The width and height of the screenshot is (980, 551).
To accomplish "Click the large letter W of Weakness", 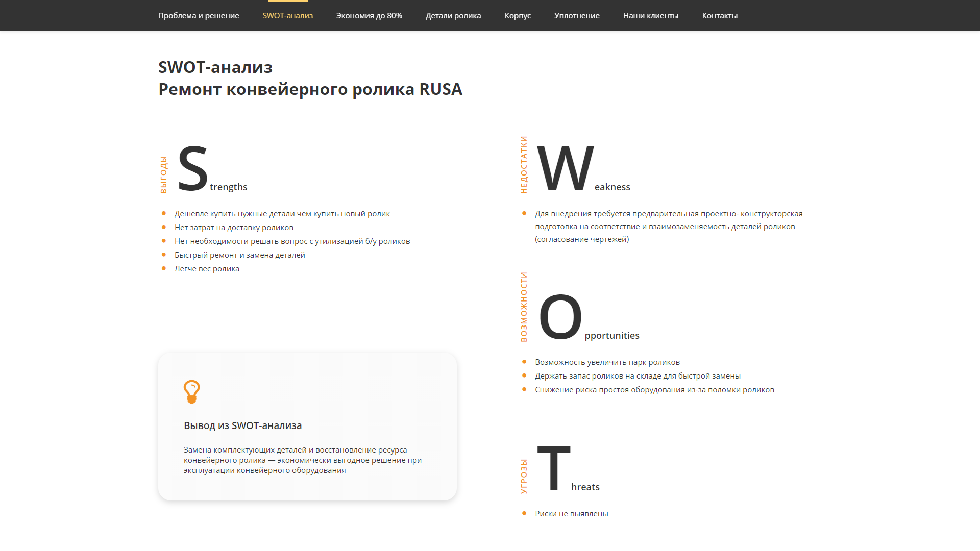I will point(566,168).
